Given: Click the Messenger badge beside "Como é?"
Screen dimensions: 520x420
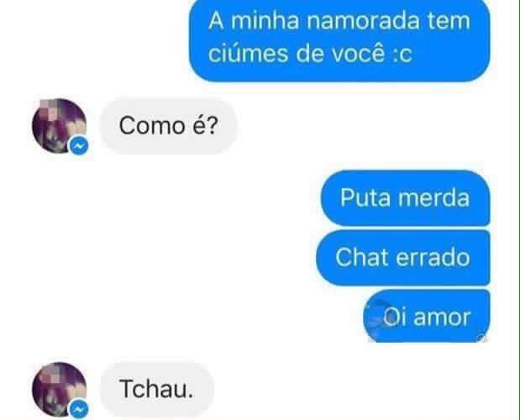Looking at the screenshot, I should 79,145.
